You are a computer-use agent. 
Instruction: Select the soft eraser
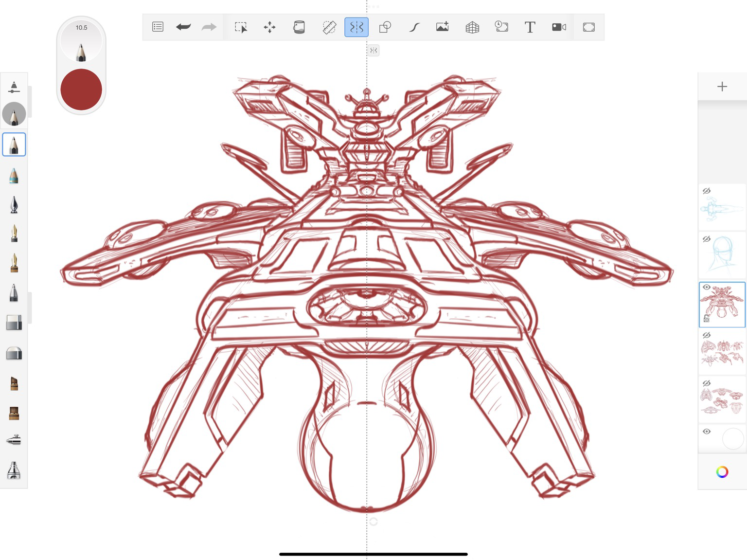14,353
